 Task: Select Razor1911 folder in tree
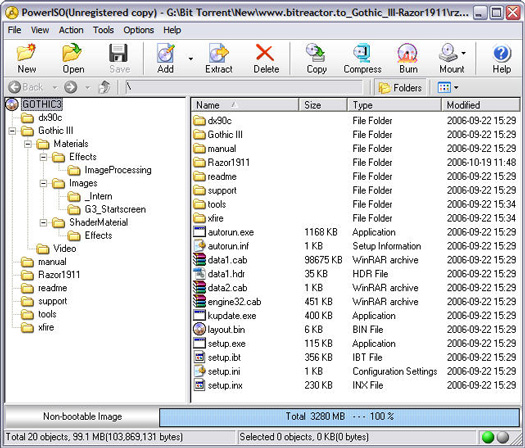(x=59, y=275)
